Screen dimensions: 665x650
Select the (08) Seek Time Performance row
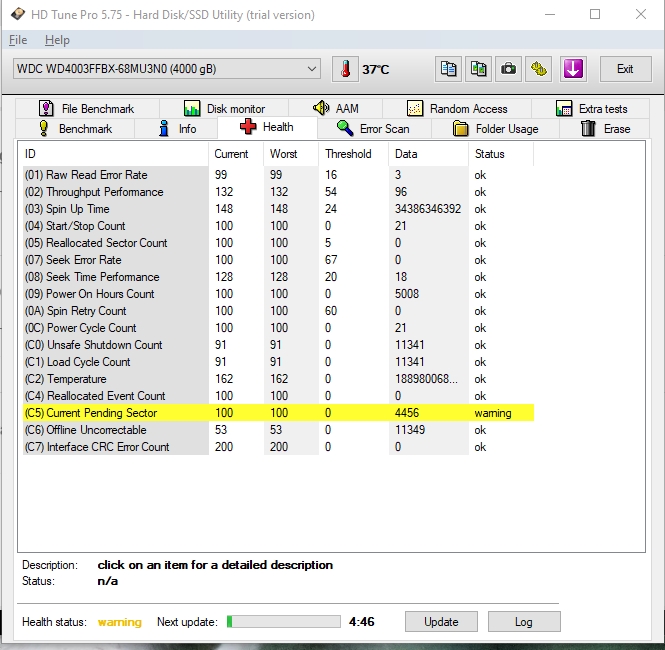point(278,277)
